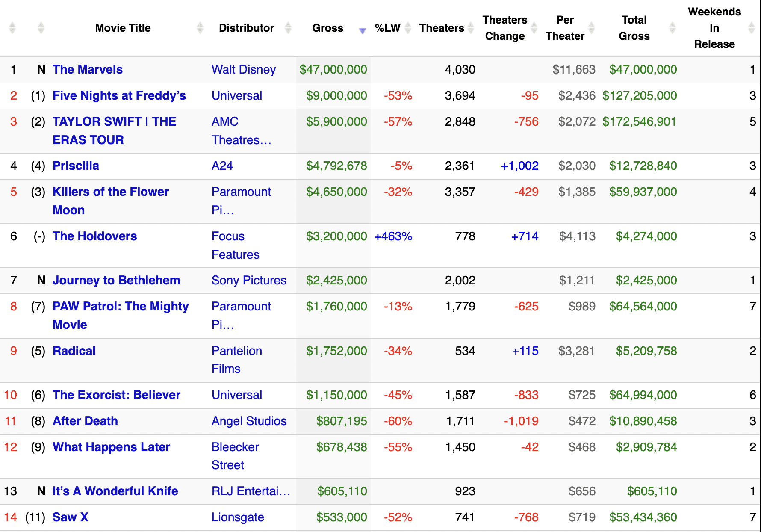Open Taylor Swift The Eras Tour link
Image resolution: width=761 pixels, height=532 pixels.
114,130
